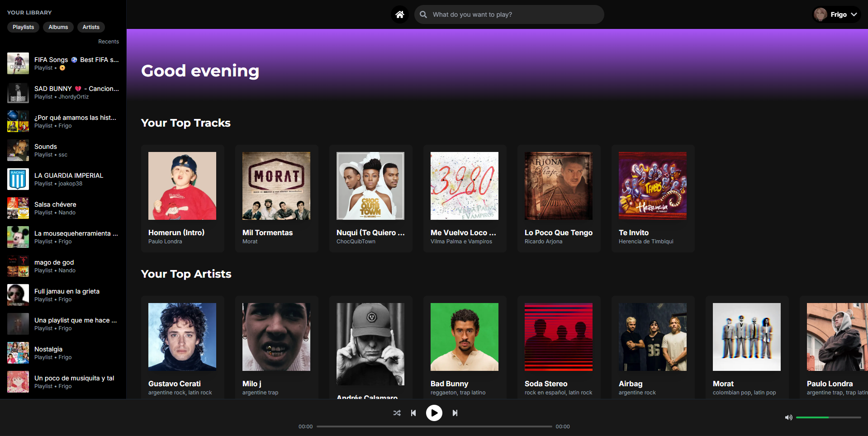This screenshot has width=868, height=436.
Task: Open the Salsa chévere playlist cover
Action: 18,208
